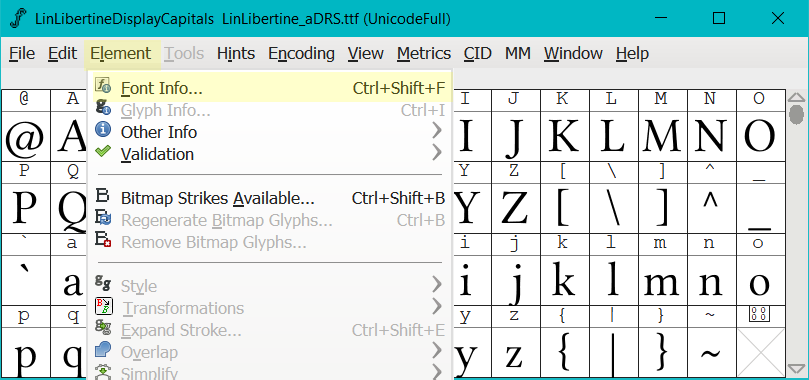Click the scroll down arrow of glyph grid
809x380 pixels.
point(797,368)
